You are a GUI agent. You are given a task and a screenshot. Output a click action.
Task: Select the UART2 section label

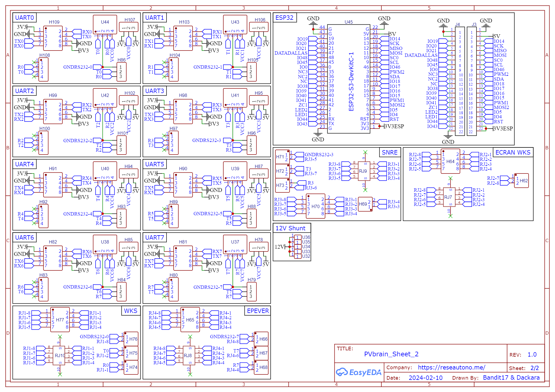(24, 91)
